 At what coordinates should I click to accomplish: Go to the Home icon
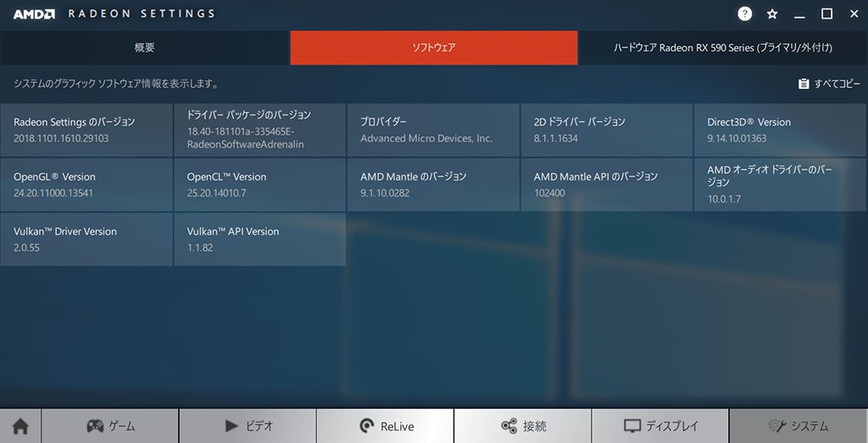tap(20, 426)
